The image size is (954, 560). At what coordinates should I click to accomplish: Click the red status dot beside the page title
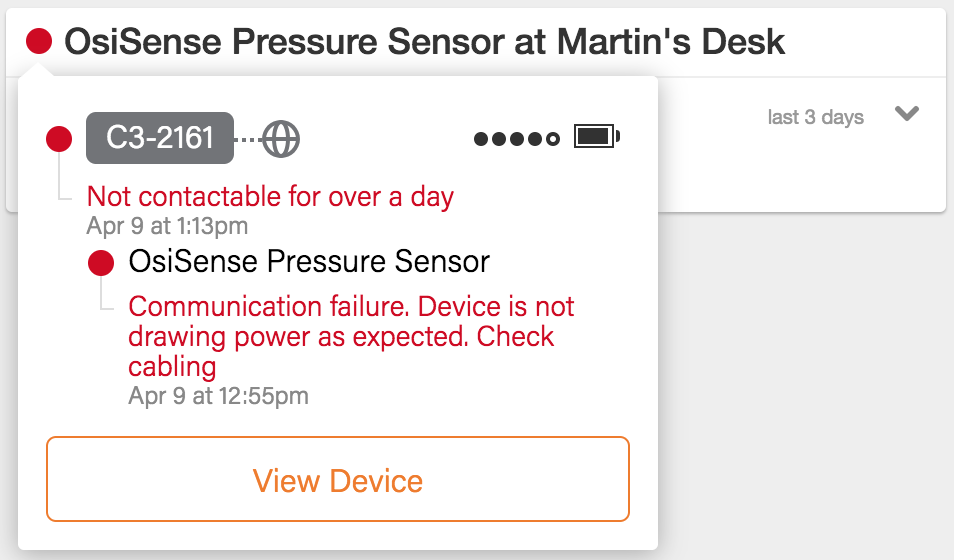[39, 41]
